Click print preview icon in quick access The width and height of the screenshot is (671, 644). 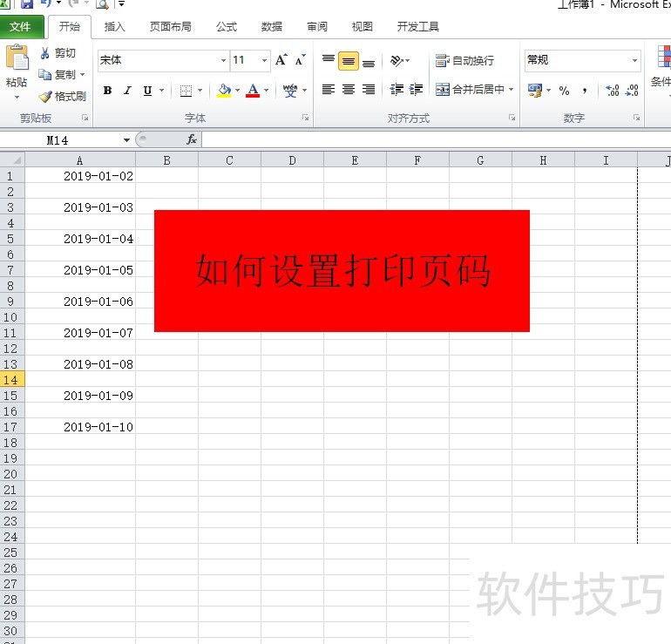pyautogui.click(x=103, y=4)
